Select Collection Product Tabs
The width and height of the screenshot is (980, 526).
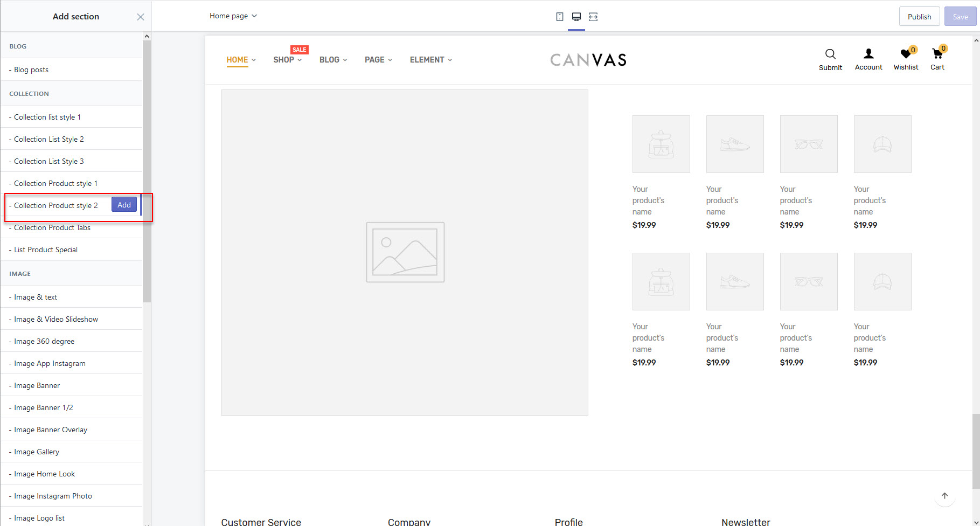(72, 227)
